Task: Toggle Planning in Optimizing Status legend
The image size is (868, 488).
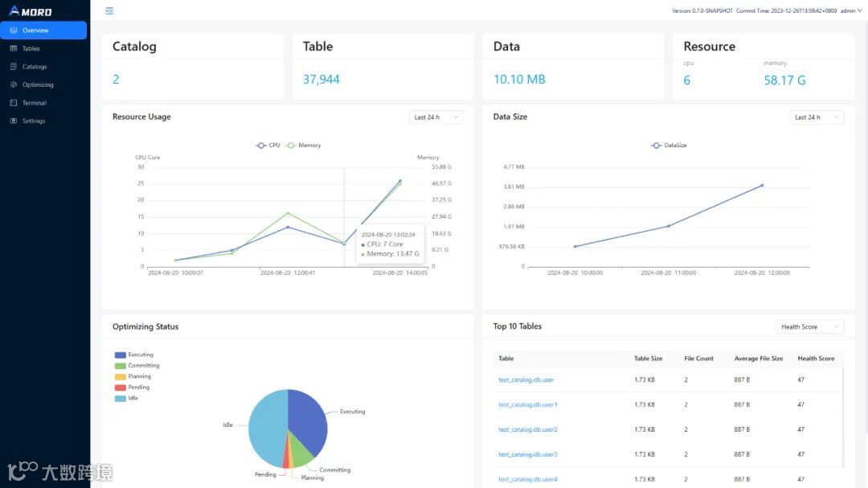Action: click(x=133, y=377)
